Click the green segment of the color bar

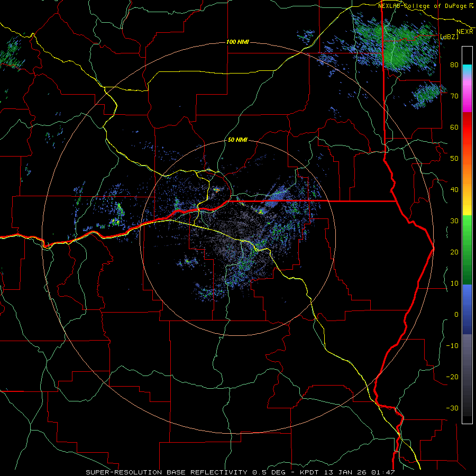click(x=467, y=250)
